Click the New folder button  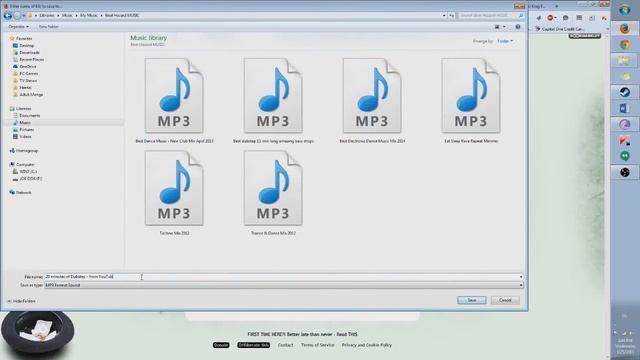49,27
